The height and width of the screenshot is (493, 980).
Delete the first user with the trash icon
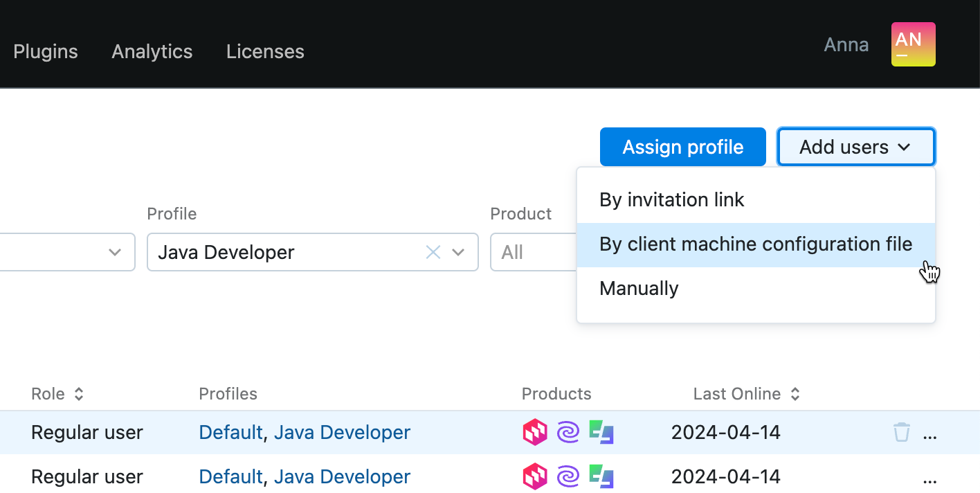(901, 431)
